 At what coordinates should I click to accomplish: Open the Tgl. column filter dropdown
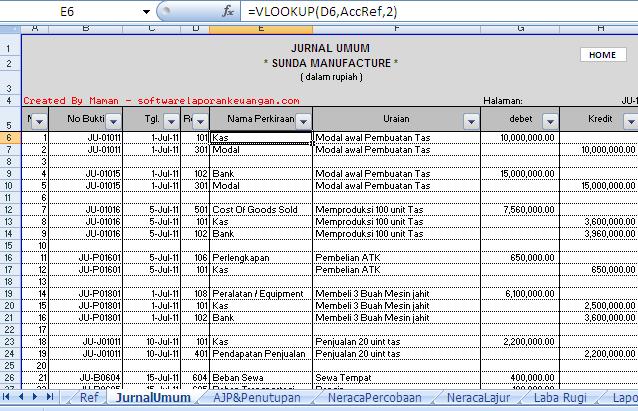pos(171,121)
